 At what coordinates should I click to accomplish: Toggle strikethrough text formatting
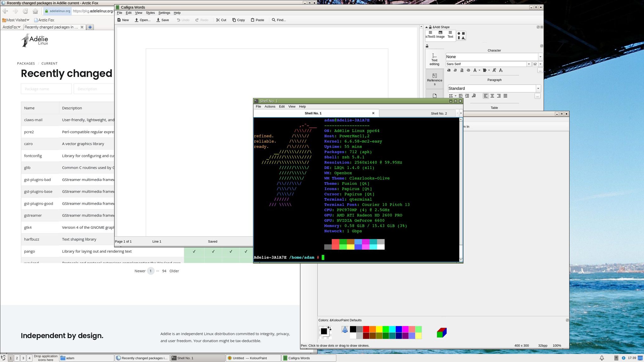[468, 70]
